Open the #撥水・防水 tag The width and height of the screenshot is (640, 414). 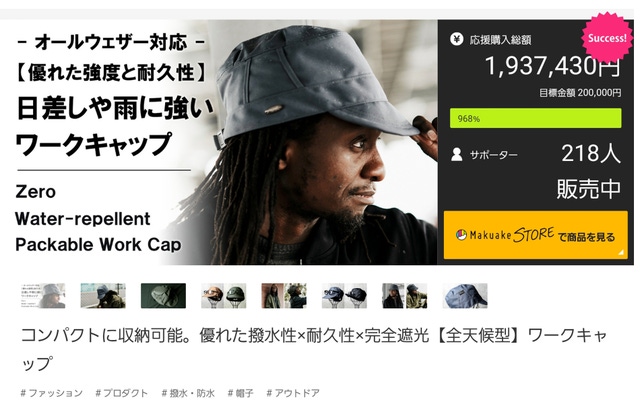pyautogui.click(x=188, y=393)
